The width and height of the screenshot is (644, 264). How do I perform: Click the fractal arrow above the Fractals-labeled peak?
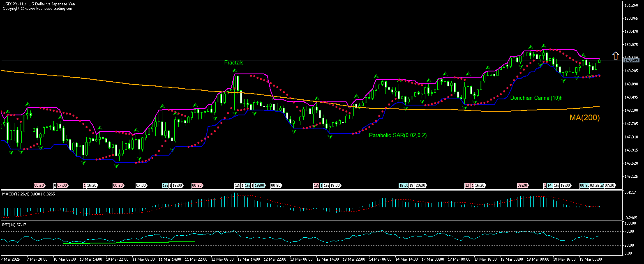[x=235, y=71]
